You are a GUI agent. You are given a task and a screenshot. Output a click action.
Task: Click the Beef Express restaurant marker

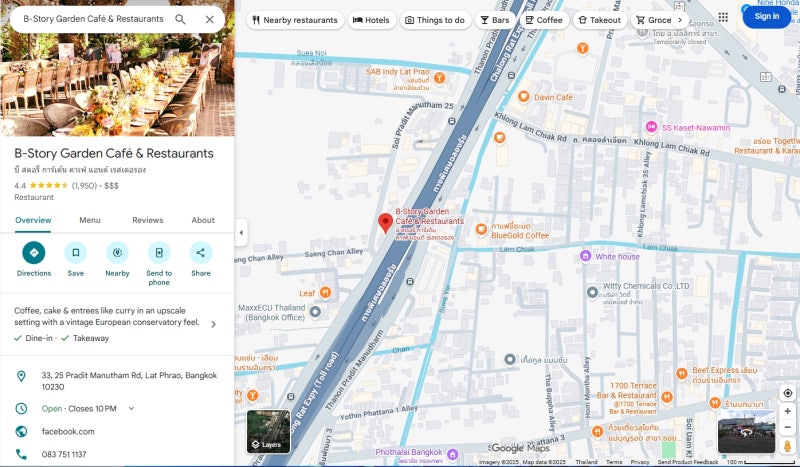682,374
